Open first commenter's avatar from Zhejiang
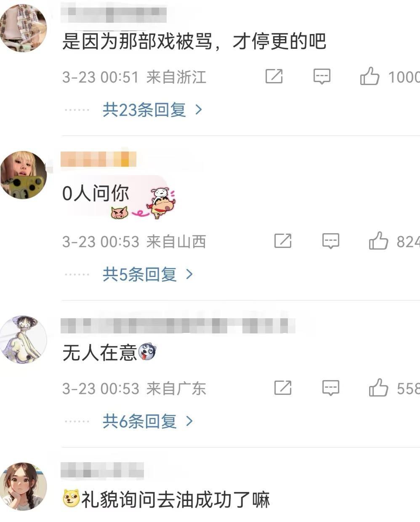Viewport: 420px width, 522px height. pos(24,27)
